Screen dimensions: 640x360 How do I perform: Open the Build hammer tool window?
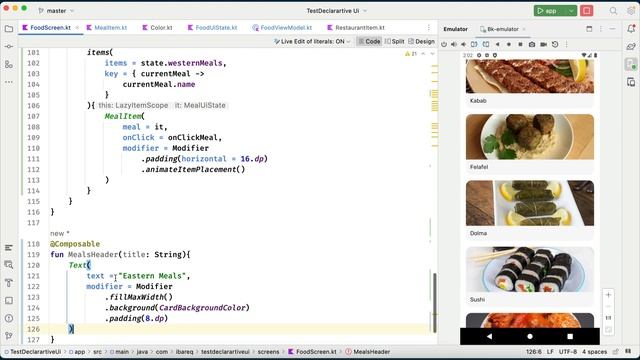9,282
